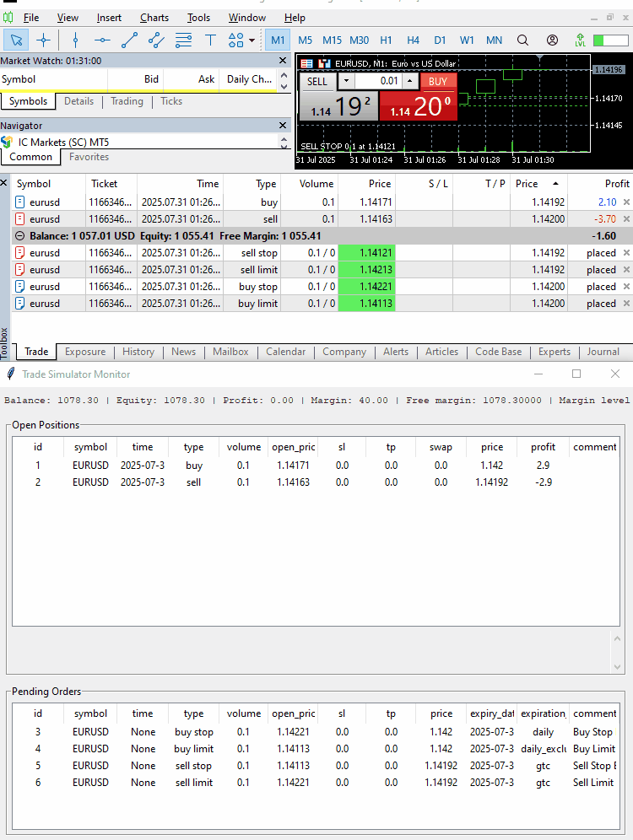The height and width of the screenshot is (840, 633).
Task: Collapse the Balance summary row
Action: [x=19, y=235]
